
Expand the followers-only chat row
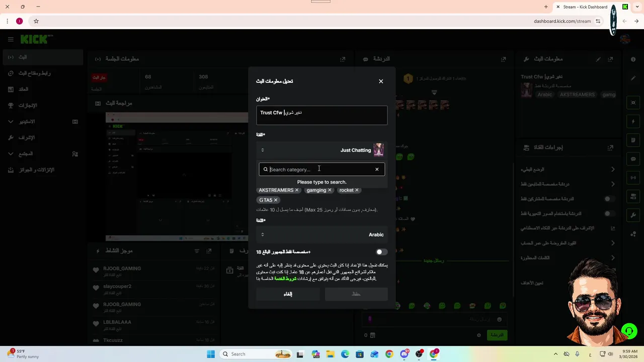tap(568, 184)
